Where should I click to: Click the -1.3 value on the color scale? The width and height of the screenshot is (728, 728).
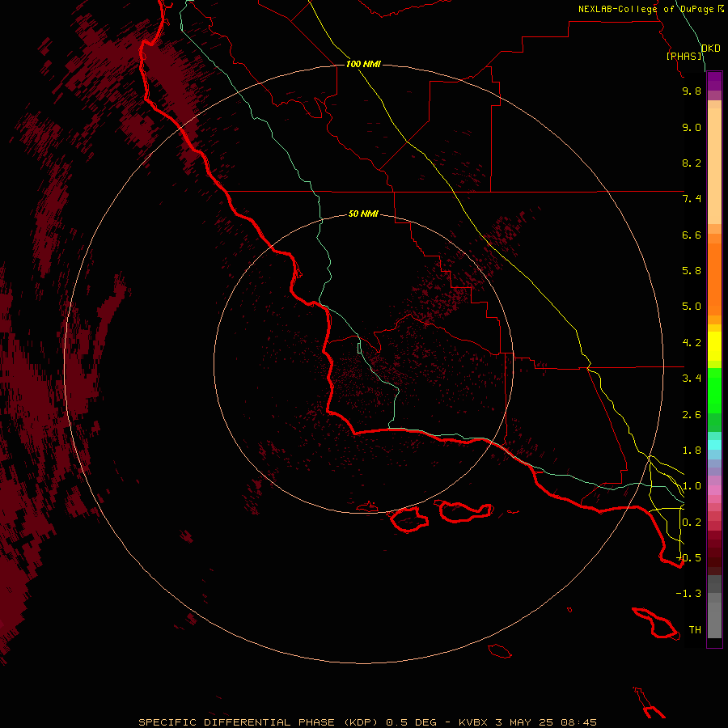point(688,594)
